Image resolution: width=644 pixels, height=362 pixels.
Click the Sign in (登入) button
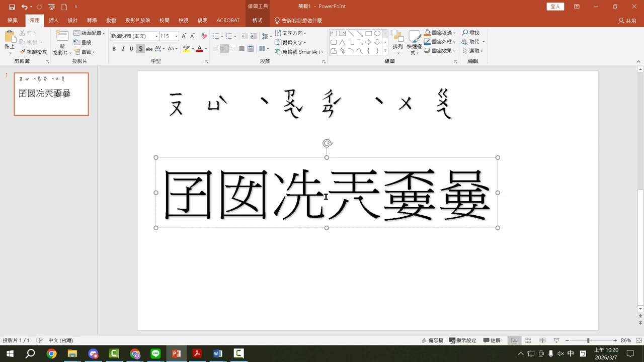tap(555, 7)
